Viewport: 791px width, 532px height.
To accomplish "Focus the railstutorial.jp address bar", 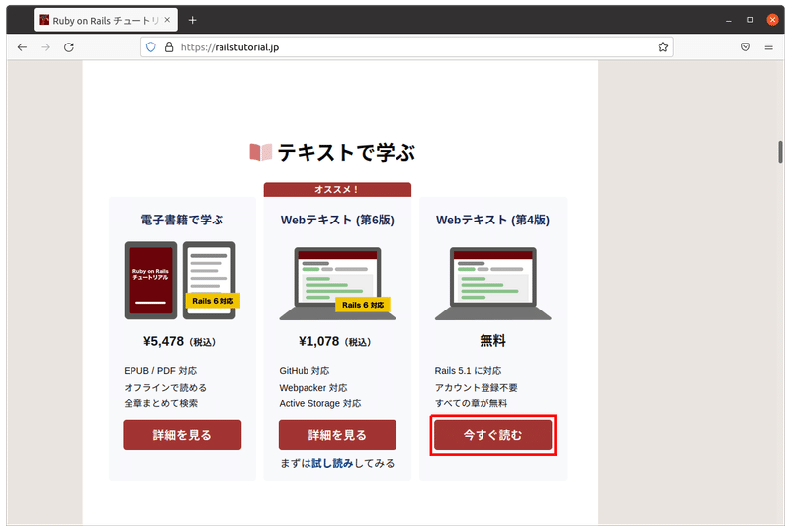I will point(406,47).
